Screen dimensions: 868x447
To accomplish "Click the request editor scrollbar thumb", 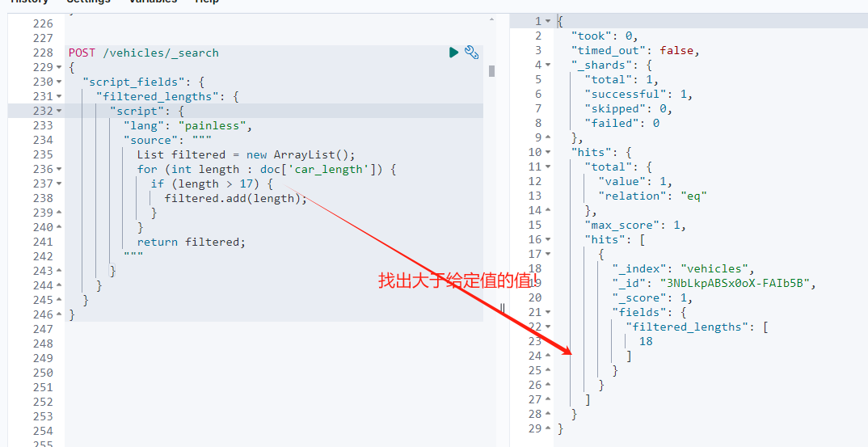I will click(x=491, y=71).
